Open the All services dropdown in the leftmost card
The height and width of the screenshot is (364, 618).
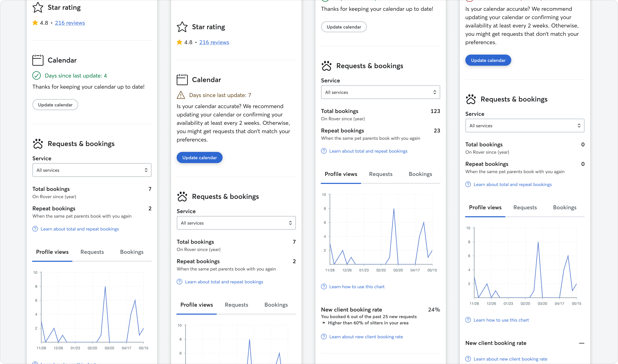pyautogui.click(x=92, y=170)
